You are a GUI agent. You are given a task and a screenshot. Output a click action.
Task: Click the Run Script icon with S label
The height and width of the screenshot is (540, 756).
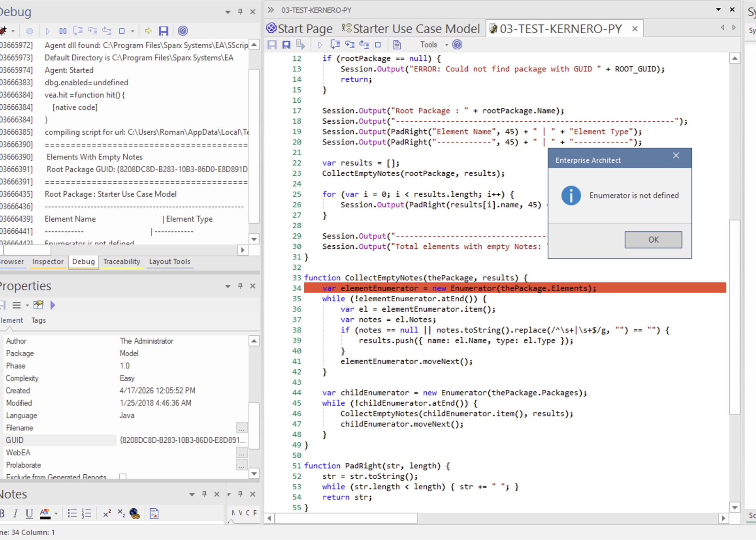300,45
